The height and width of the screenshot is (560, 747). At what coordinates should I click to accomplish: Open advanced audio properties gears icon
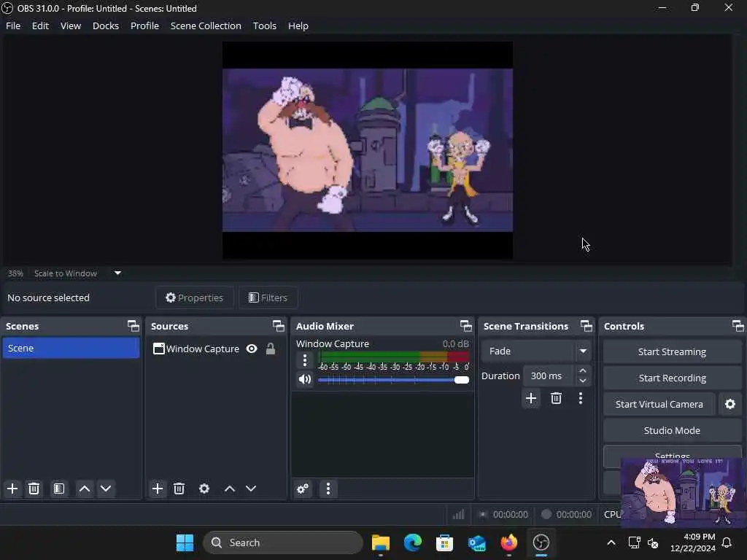pyautogui.click(x=303, y=489)
